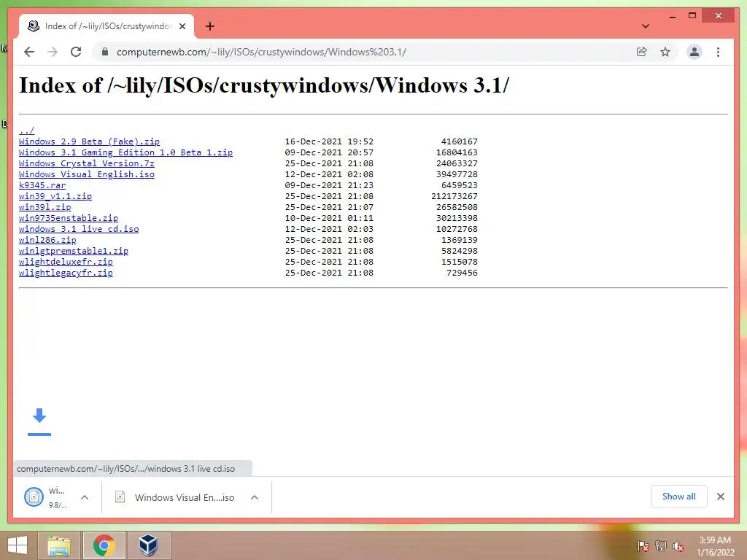Download win391.zip
Image resolution: width=747 pixels, height=560 pixels.
click(44, 207)
